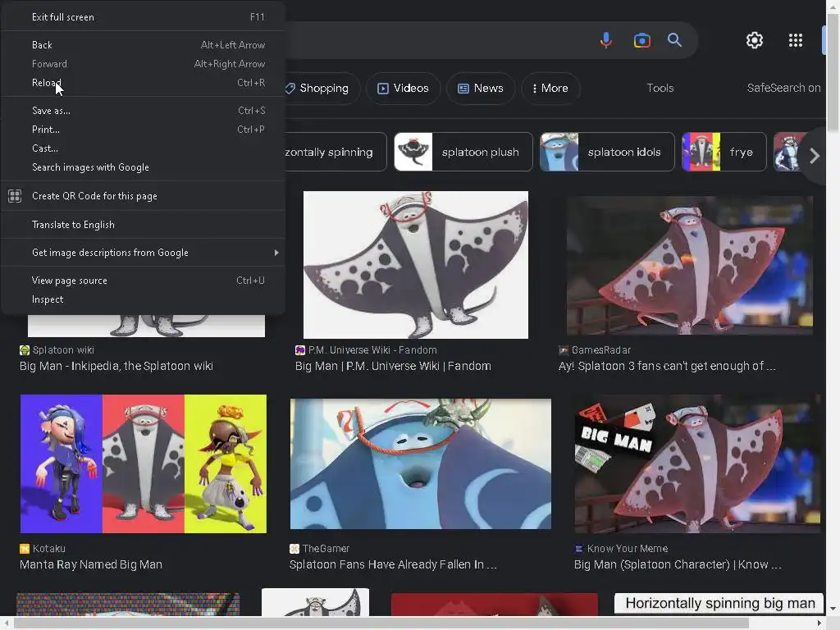Click the scrollbar down arrow
This screenshot has width=840, height=630.
[x=833, y=609]
